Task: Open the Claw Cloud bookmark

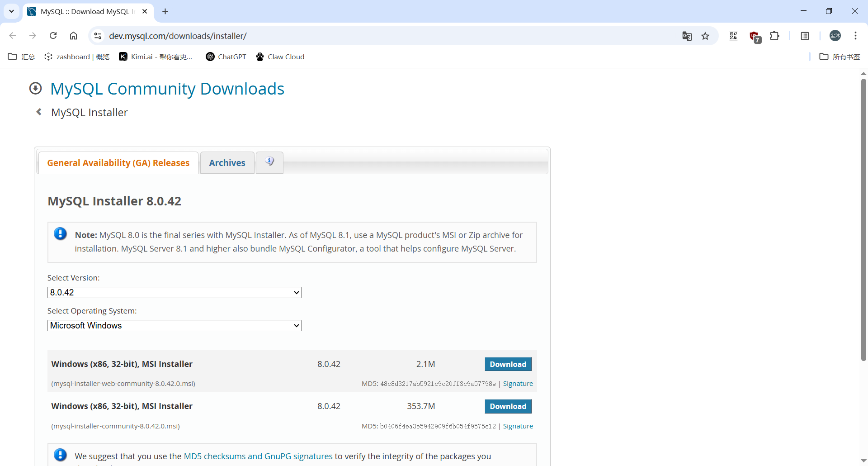Action: 280,57
